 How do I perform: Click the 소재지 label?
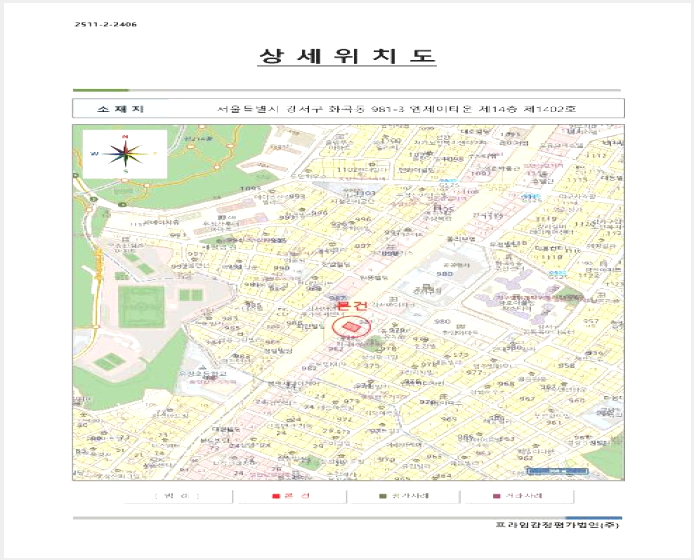120,108
